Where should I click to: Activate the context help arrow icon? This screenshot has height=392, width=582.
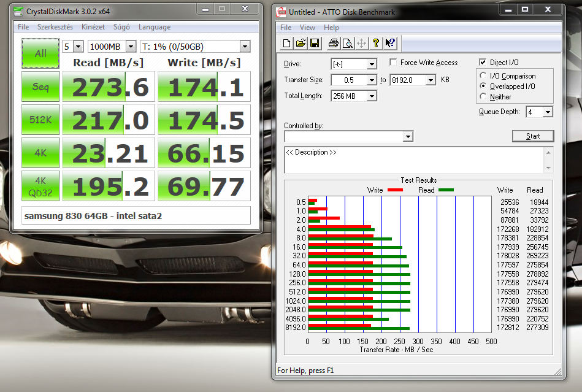tap(390, 43)
